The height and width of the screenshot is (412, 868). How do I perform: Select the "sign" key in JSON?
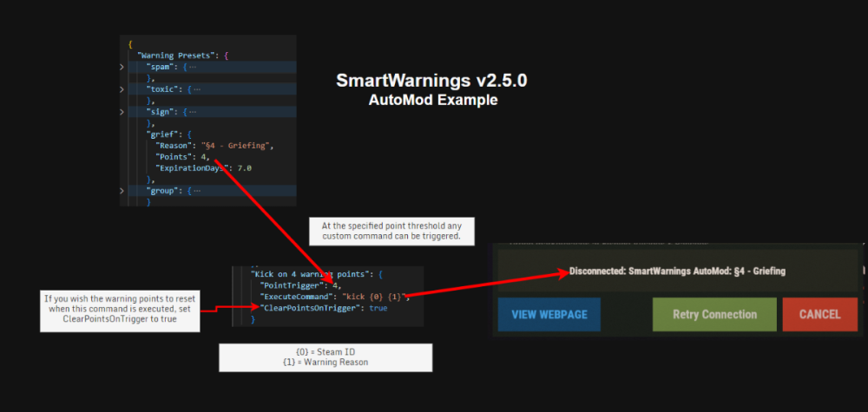click(x=159, y=112)
